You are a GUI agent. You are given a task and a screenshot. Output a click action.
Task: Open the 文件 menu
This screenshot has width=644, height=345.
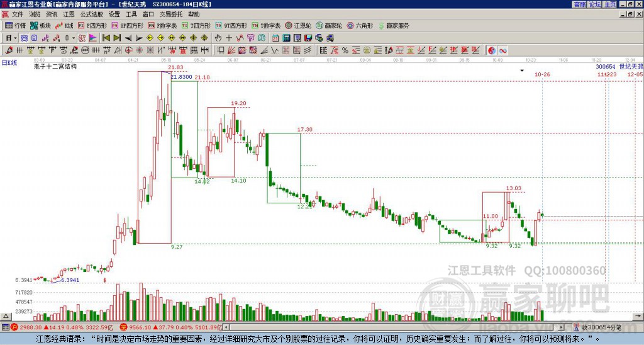pyautogui.click(x=18, y=14)
